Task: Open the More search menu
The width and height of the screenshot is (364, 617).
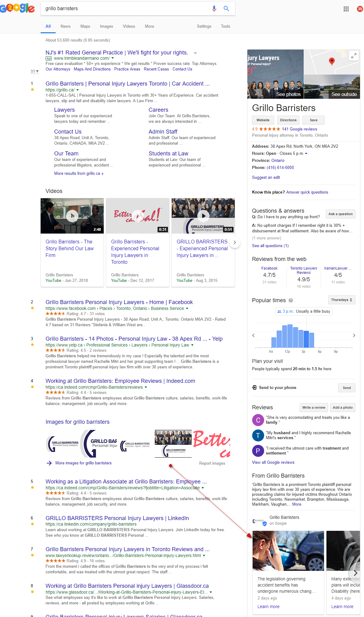Action: pos(150,26)
